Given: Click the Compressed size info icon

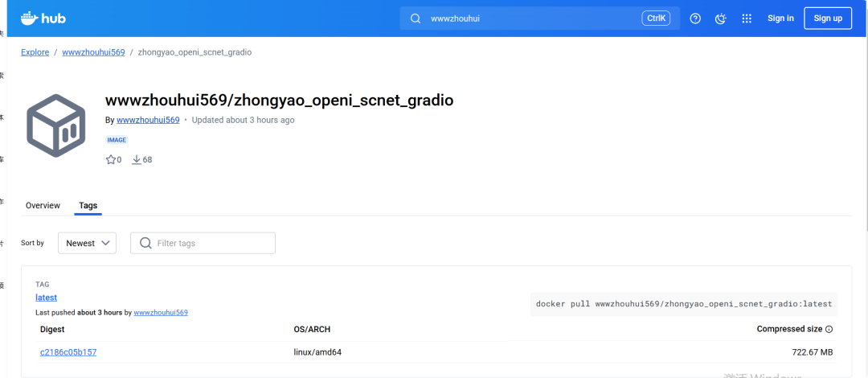Looking at the screenshot, I should tap(829, 329).
